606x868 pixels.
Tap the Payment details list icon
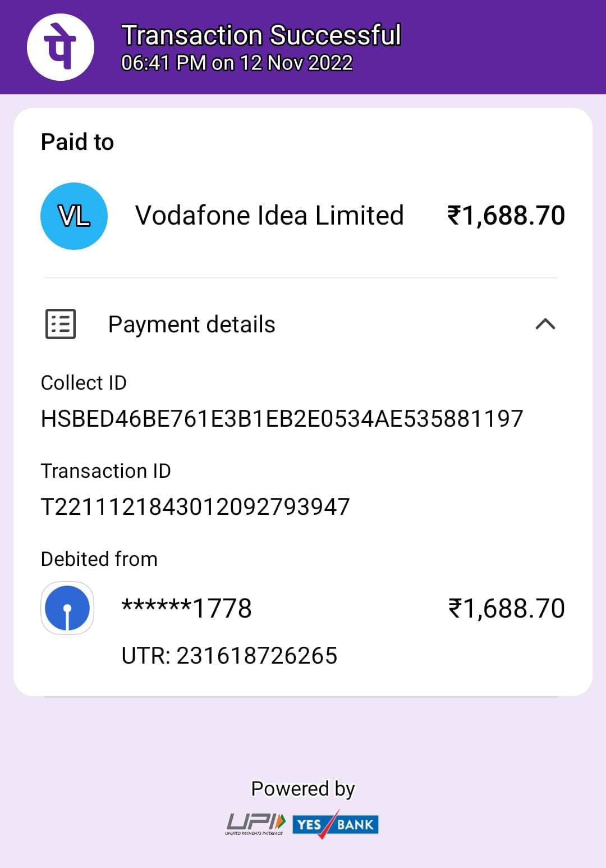tap(61, 324)
